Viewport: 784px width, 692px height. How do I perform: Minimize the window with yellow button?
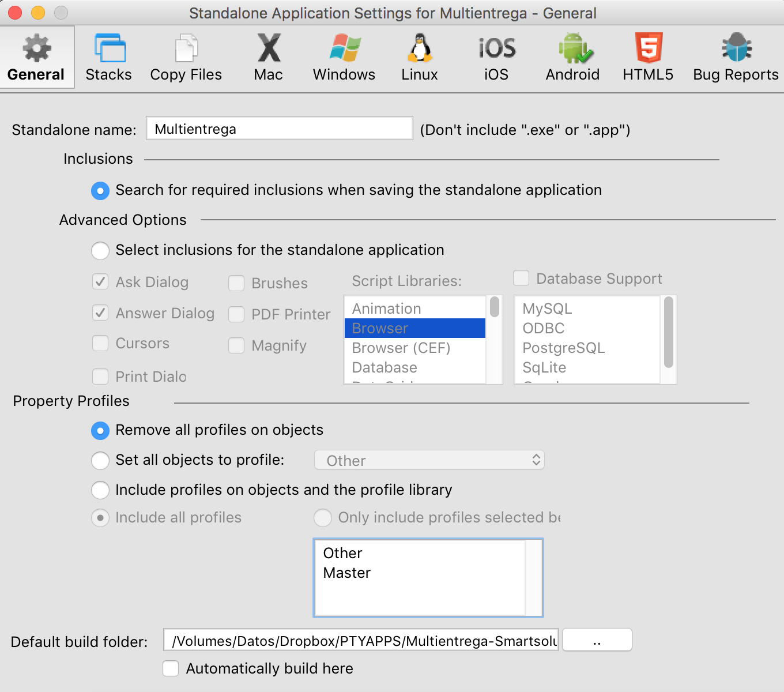coord(38,13)
